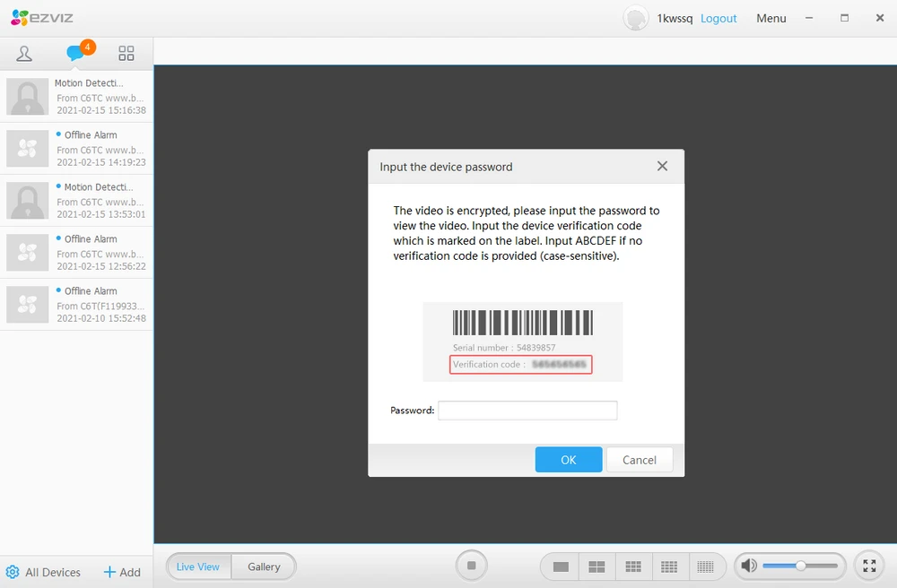The width and height of the screenshot is (897, 588).
Task: Select single-window layout view
Action: coord(562,566)
